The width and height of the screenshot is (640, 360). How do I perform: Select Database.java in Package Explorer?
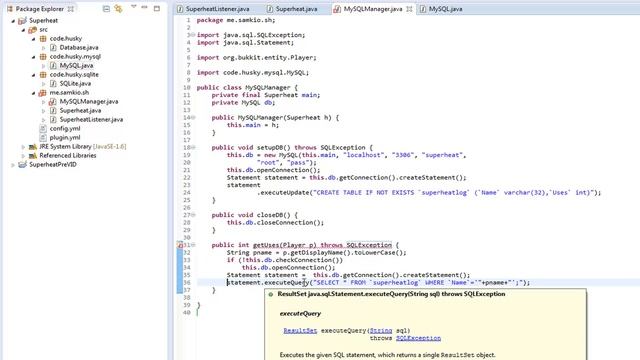[79, 47]
